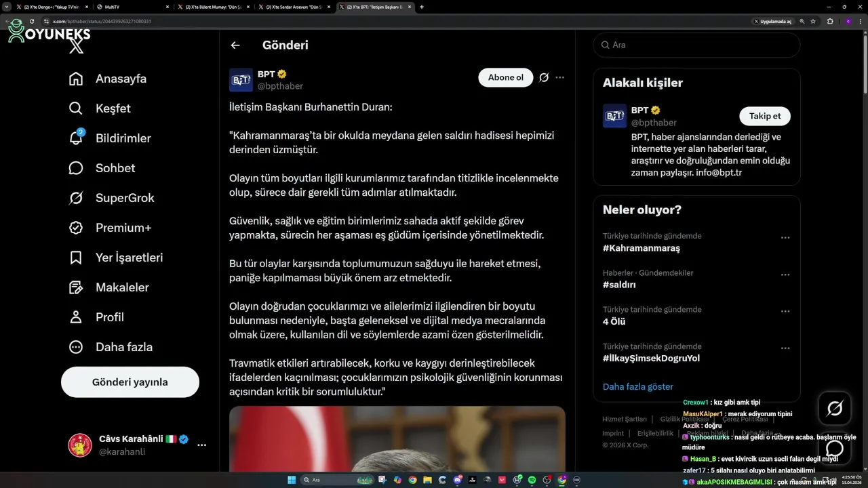Open Chrome from the taskbar
This screenshot has width=868, height=488.
click(x=412, y=480)
